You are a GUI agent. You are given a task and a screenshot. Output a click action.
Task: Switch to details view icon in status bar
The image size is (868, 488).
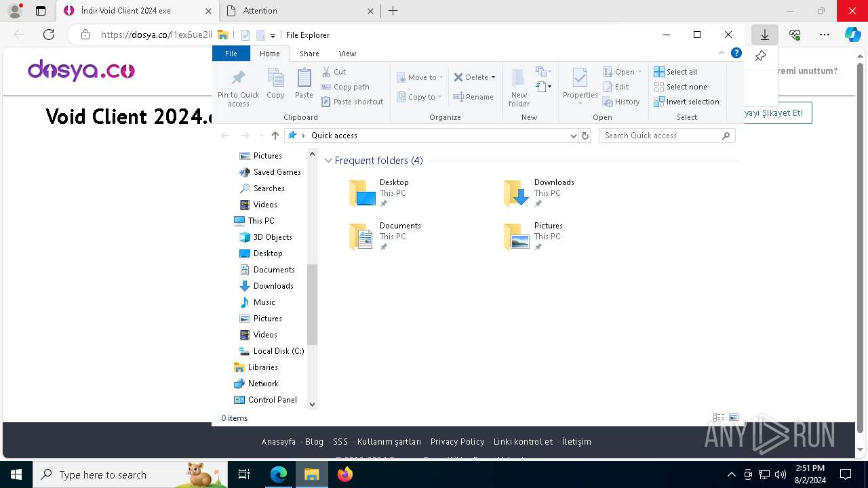coord(719,418)
